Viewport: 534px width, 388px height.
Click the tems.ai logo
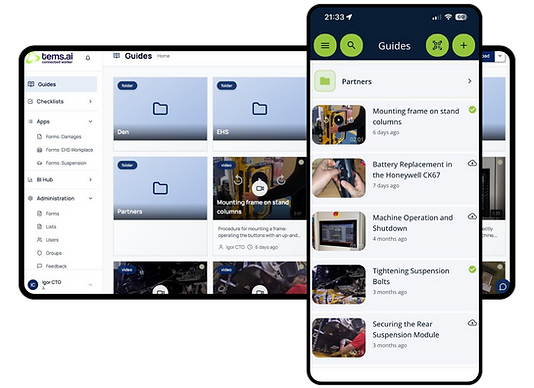pos(50,58)
